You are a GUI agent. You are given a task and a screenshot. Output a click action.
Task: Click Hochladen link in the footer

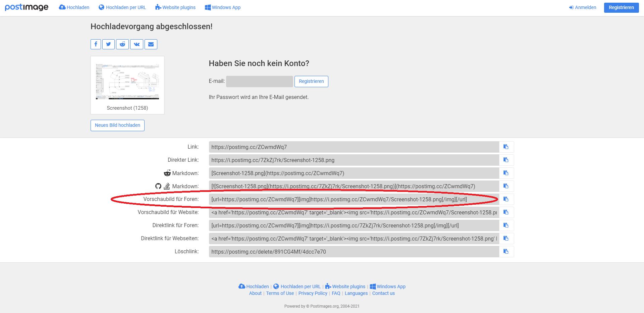pyautogui.click(x=254, y=286)
